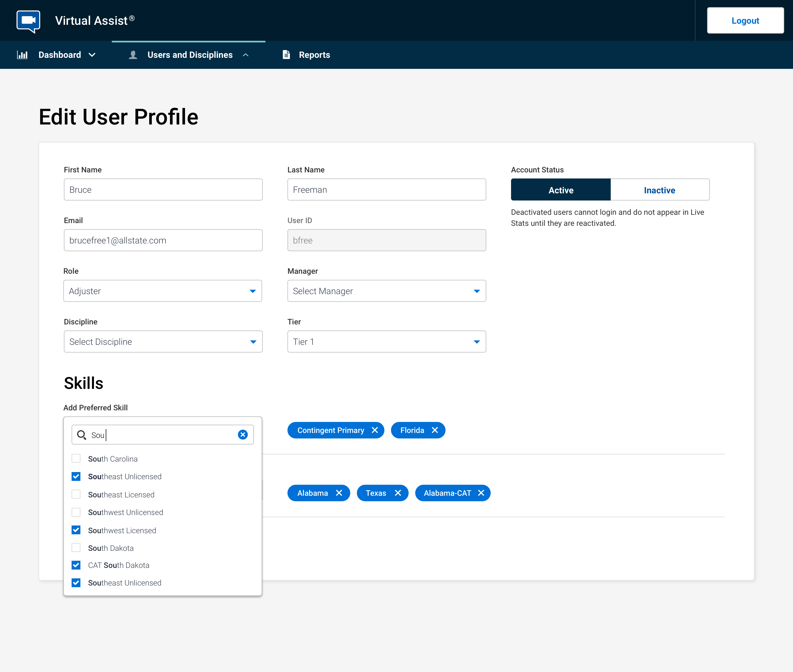Expand the Tier dropdown
This screenshot has height=672, width=793.
pyautogui.click(x=386, y=342)
